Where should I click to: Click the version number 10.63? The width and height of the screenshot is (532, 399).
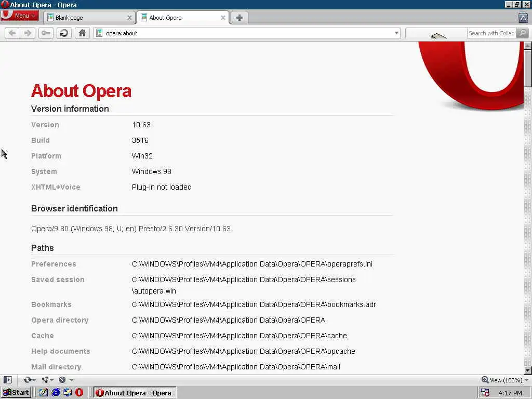click(x=141, y=125)
